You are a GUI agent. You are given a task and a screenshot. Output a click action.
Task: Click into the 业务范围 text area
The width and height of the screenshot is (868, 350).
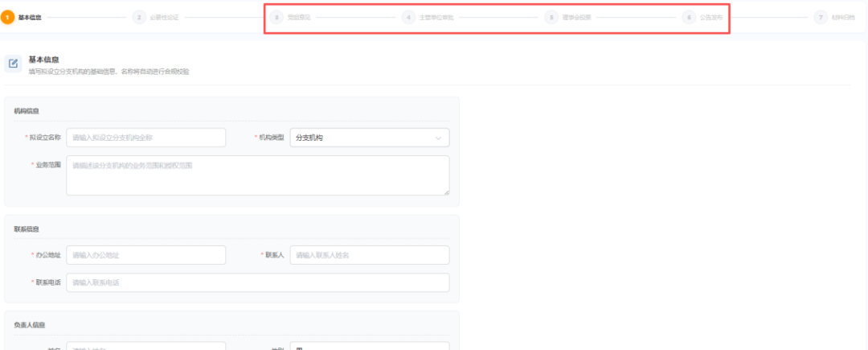258,175
